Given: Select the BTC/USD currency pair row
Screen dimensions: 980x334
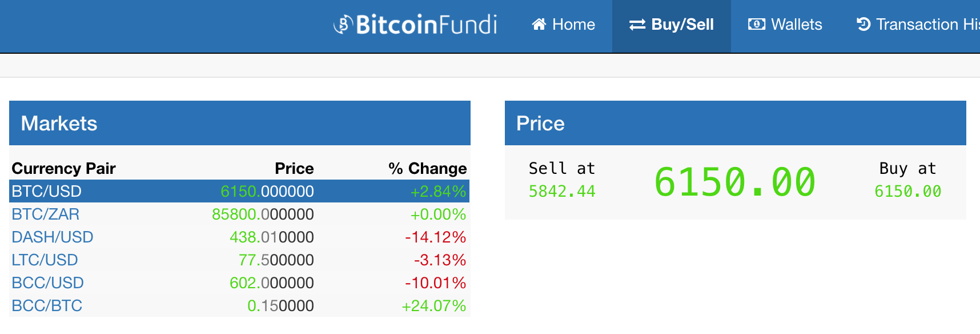Looking at the screenshot, I should (239, 191).
